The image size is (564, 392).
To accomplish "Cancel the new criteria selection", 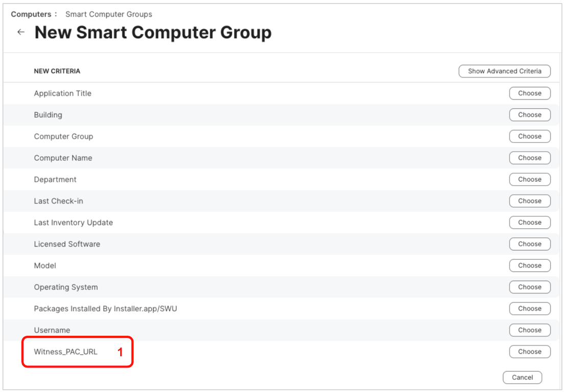I will [522, 378].
